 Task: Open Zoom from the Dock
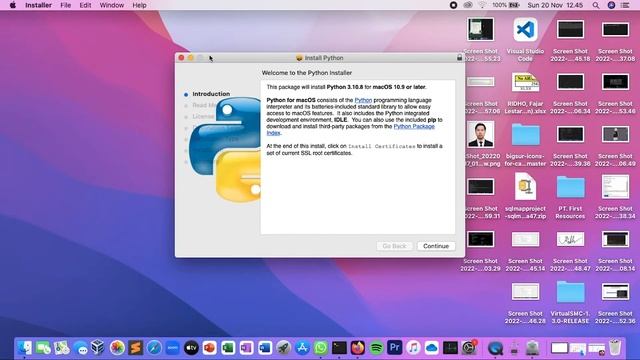coord(173,348)
